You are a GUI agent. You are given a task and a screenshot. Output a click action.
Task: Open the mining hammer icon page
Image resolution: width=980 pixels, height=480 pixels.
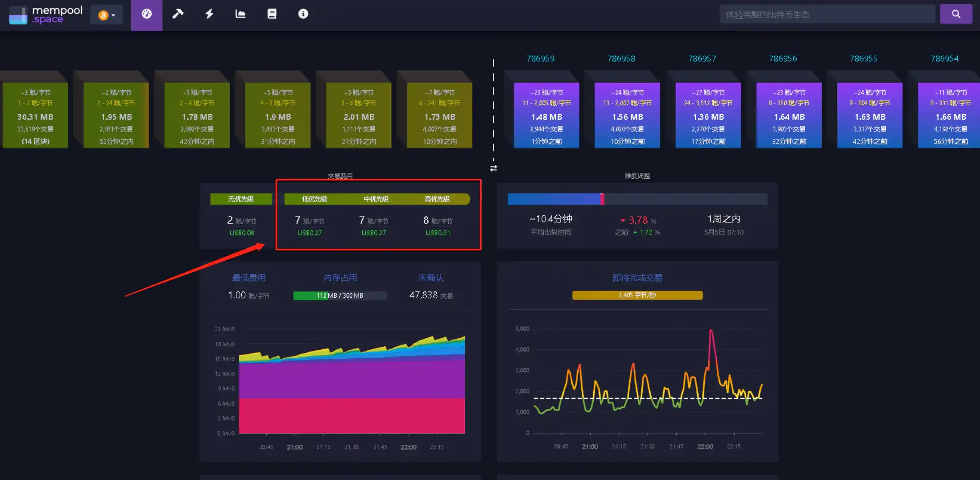click(x=178, y=14)
